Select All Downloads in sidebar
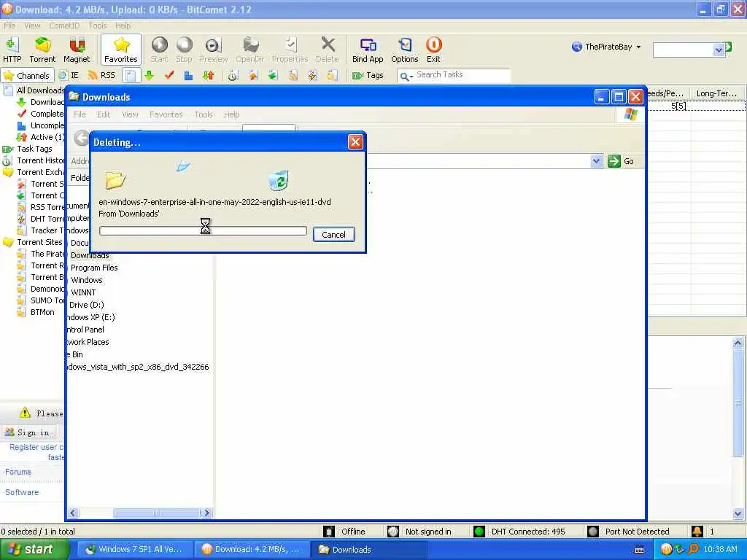Screen dimensions: 747x560 pos(34,90)
